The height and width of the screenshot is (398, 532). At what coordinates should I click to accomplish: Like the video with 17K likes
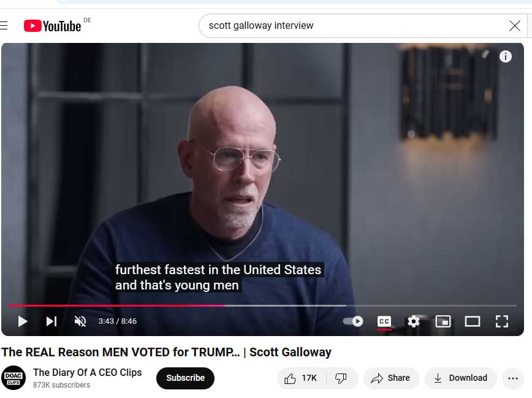(301, 378)
